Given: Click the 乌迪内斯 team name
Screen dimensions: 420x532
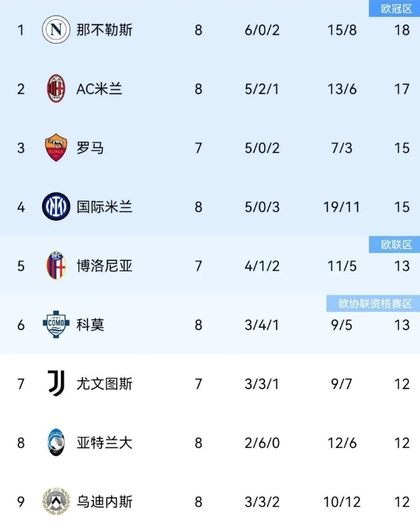Looking at the screenshot, I should click(x=104, y=502).
